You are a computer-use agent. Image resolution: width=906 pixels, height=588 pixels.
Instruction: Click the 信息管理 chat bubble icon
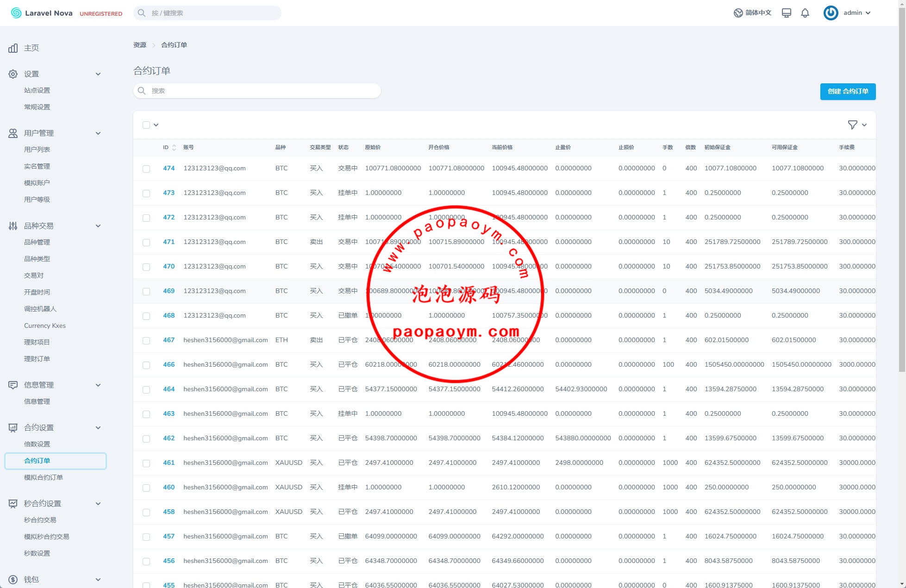click(x=13, y=385)
